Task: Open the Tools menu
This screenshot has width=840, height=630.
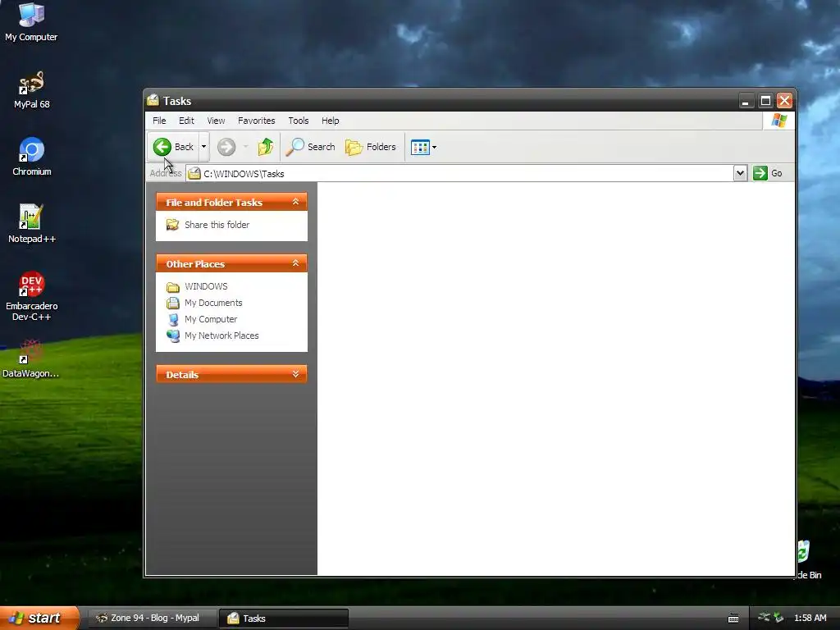Action: point(299,121)
